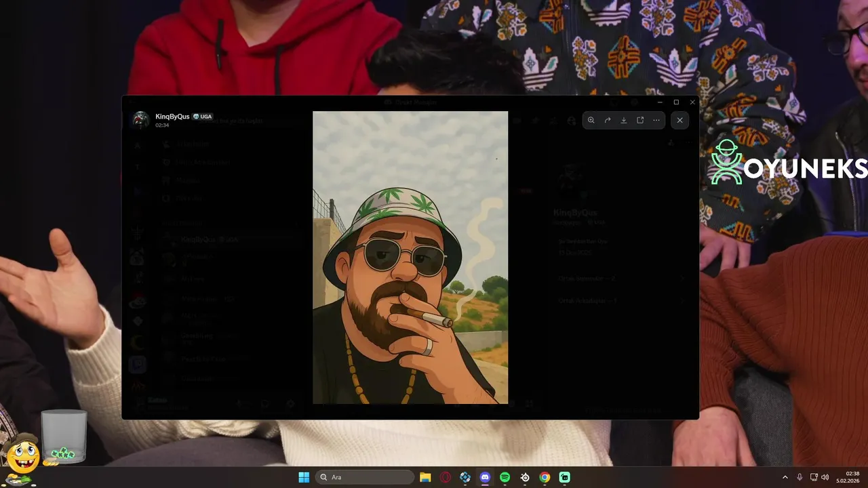Image resolution: width=868 pixels, height=488 pixels.
Task: Open the Windows Start menu
Action: click(304, 477)
